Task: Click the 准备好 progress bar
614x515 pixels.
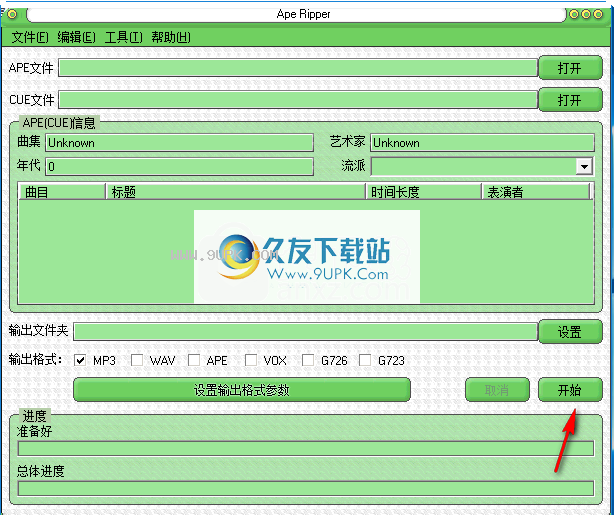Action: pyautogui.click(x=306, y=448)
